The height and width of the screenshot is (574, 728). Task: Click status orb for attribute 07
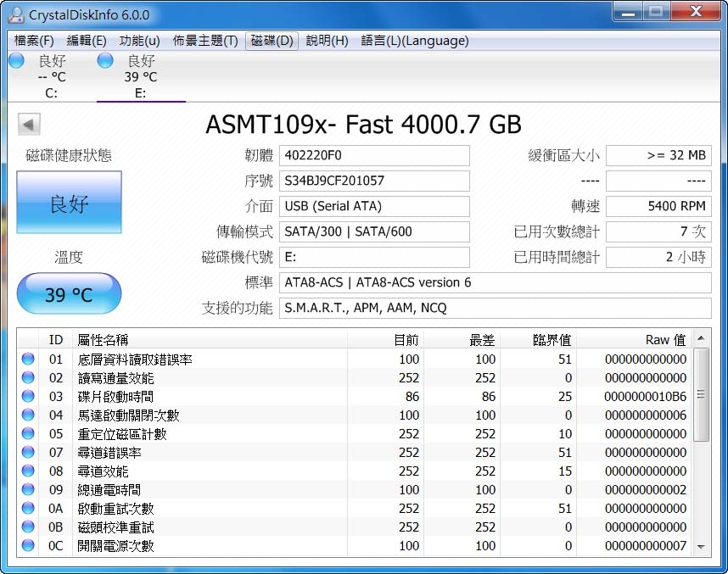(x=28, y=452)
